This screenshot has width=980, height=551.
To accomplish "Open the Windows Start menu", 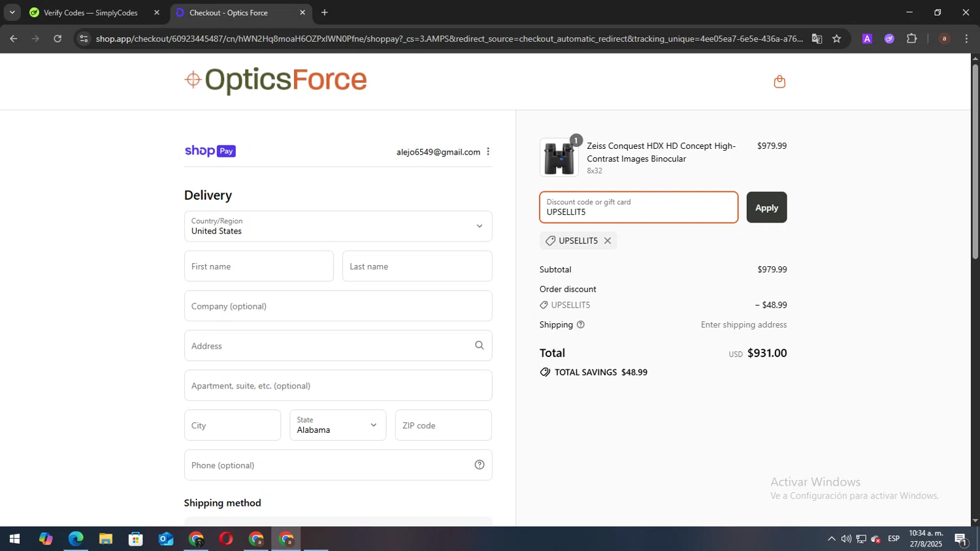I will point(14,539).
